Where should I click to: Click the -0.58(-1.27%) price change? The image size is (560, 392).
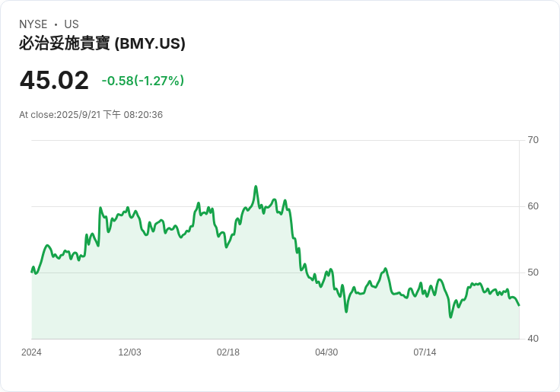142,81
